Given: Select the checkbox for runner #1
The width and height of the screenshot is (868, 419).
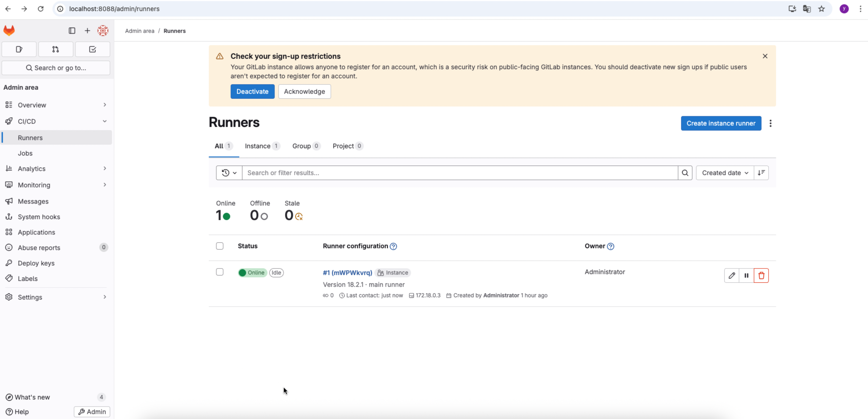Looking at the screenshot, I should 220,272.
